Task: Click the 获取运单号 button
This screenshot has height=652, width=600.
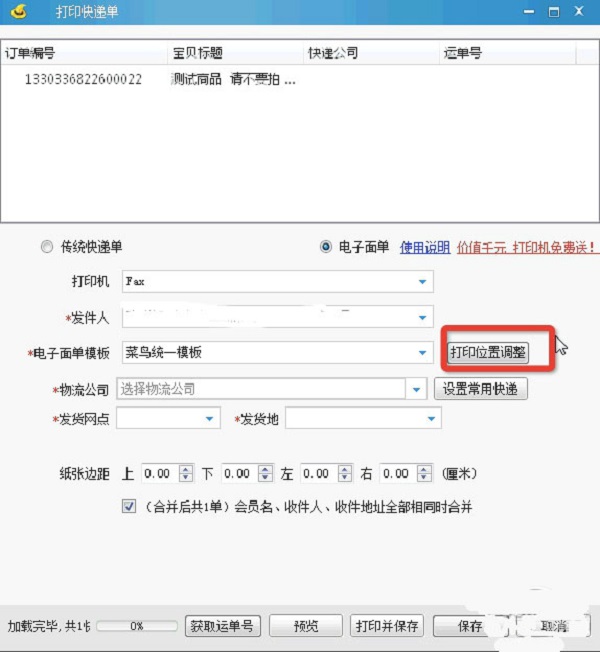Action: click(x=223, y=626)
